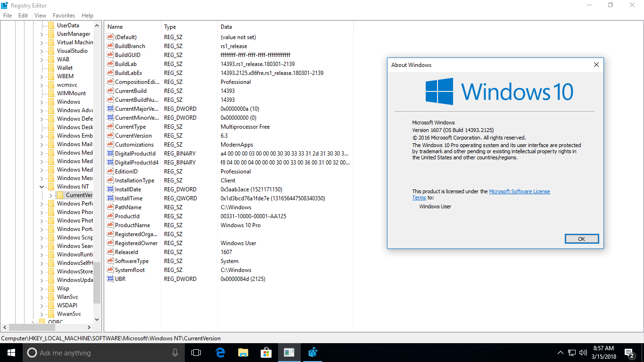Open the View menu
Image resolution: width=644 pixels, height=362 pixels.
pos(40,16)
